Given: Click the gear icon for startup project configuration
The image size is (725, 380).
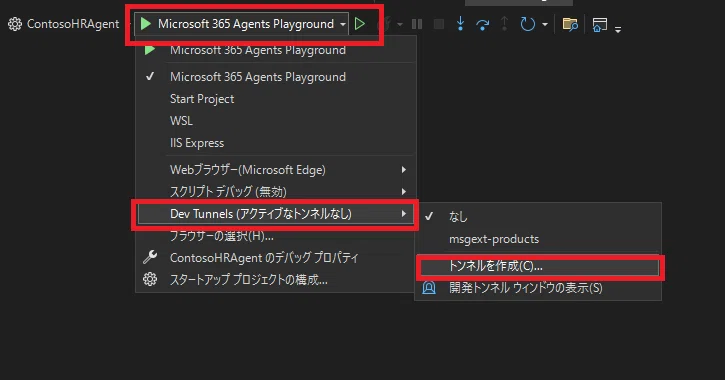Looking at the screenshot, I should [x=150, y=279].
